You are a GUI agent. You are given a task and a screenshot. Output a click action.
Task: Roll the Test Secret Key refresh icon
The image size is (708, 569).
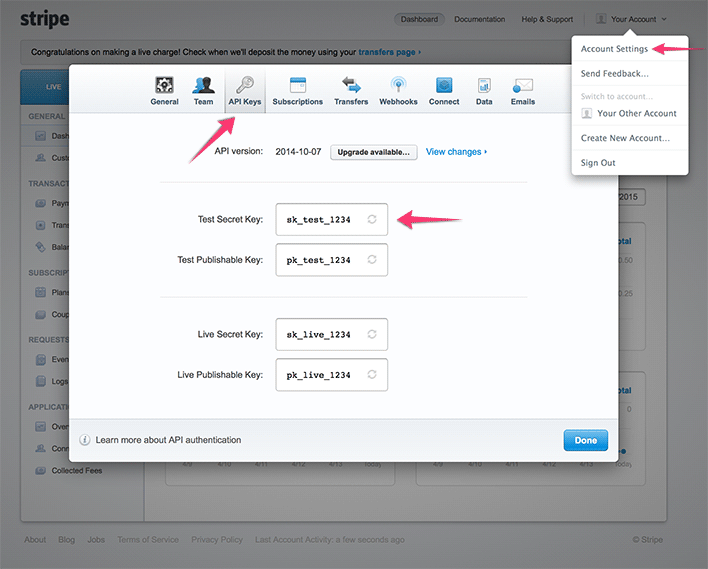coord(372,219)
